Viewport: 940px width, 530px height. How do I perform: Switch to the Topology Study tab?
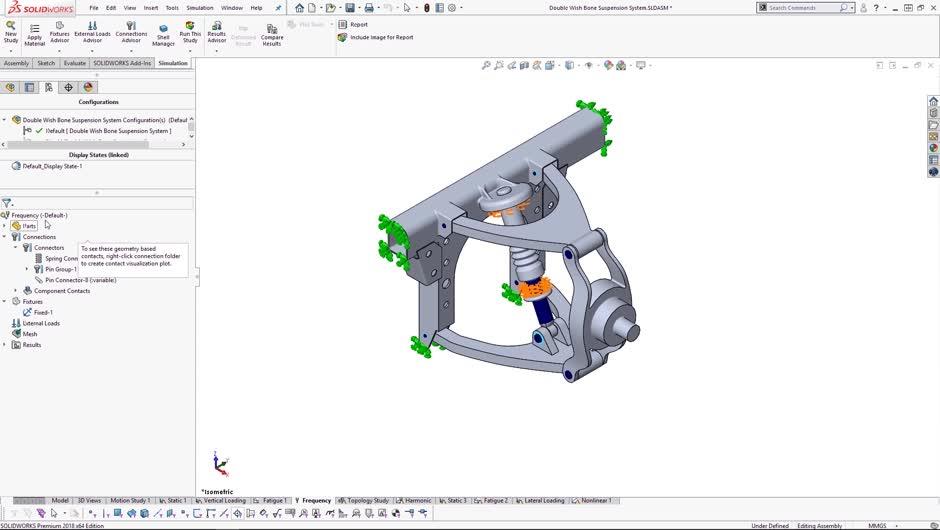click(x=366, y=500)
